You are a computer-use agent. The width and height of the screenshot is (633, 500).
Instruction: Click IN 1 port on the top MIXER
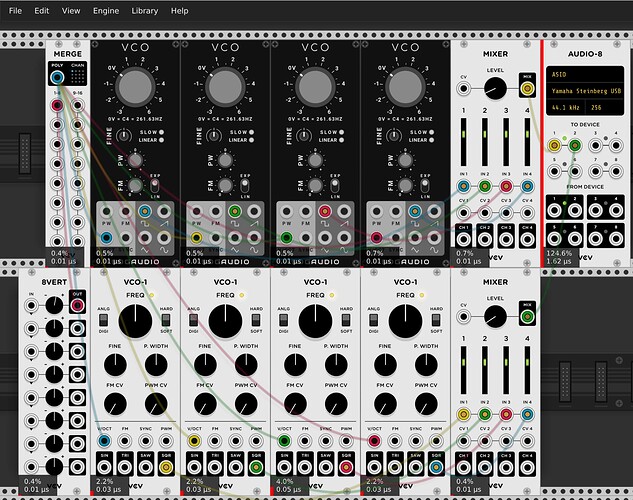pyautogui.click(x=463, y=186)
